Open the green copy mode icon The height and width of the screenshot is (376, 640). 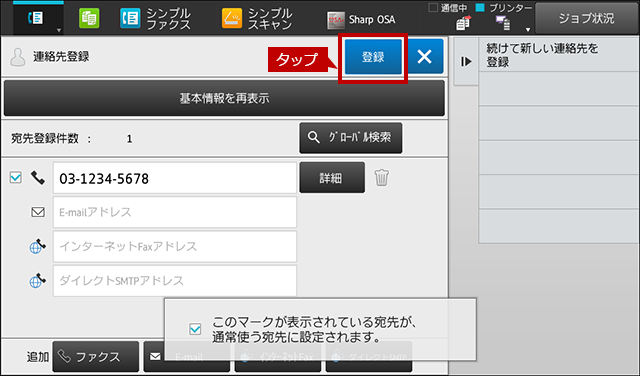[x=89, y=18]
